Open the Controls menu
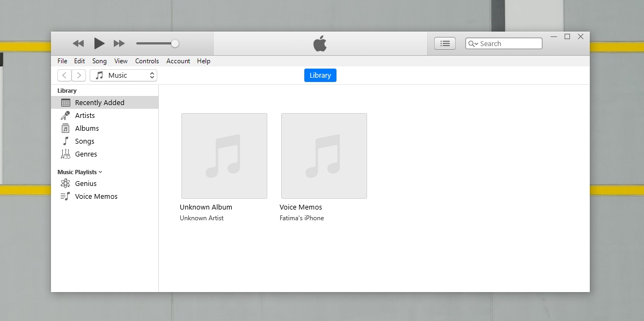This screenshot has width=644, height=321. (x=147, y=61)
